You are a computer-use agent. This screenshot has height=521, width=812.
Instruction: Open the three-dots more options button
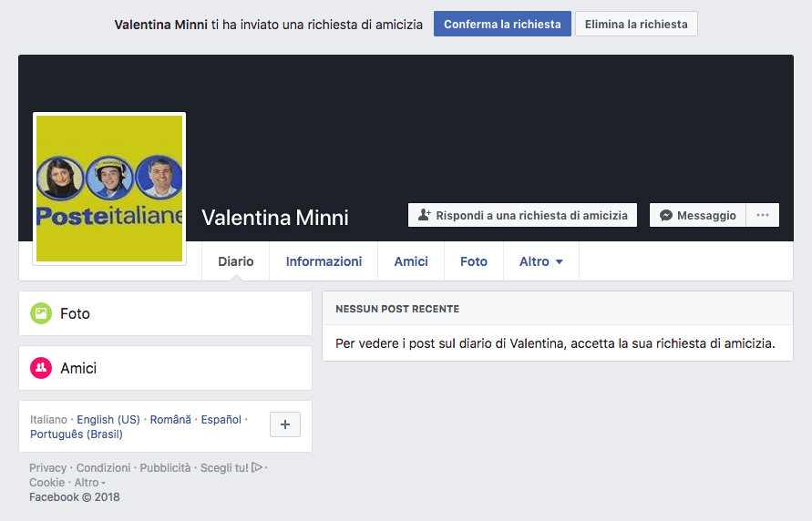(763, 216)
